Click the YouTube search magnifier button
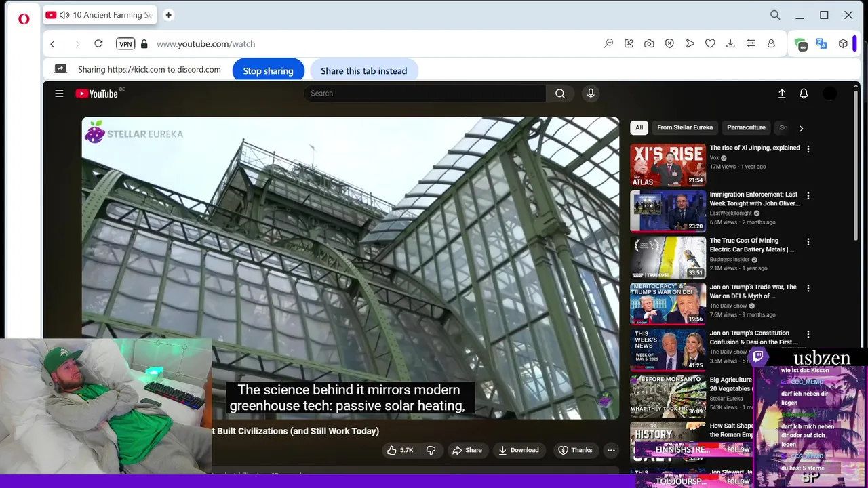 [560, 94]
